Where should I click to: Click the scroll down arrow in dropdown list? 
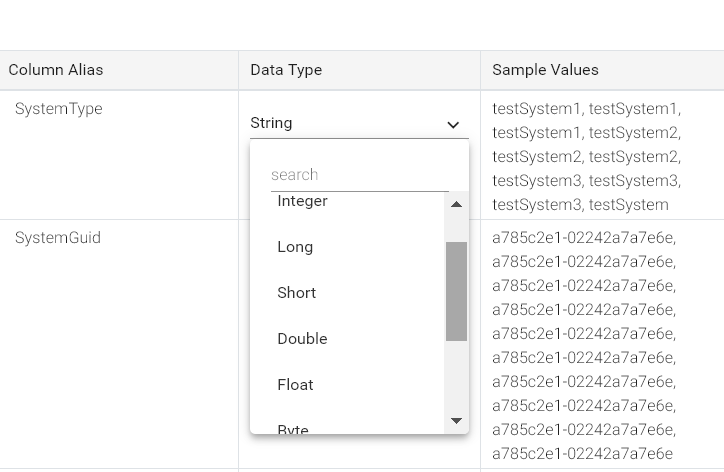click(x=456, y=421)
